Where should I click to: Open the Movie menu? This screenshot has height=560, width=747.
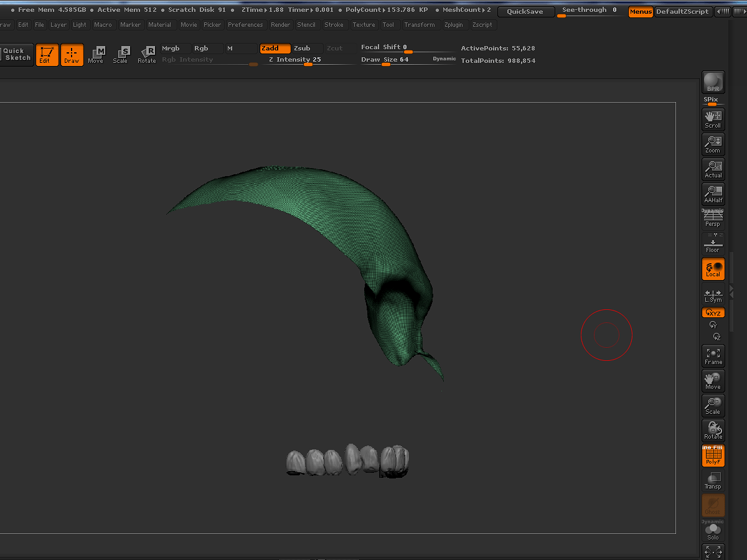(189, 25)
